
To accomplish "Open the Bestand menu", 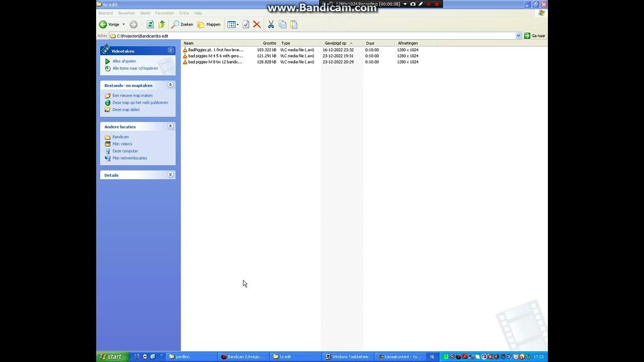I will coord(106,13).
